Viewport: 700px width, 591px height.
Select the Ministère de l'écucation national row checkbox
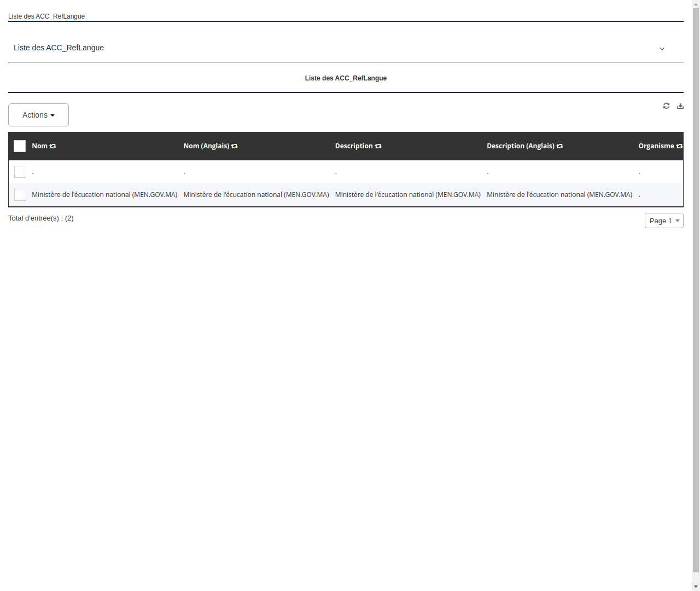(x=20, y=194)
